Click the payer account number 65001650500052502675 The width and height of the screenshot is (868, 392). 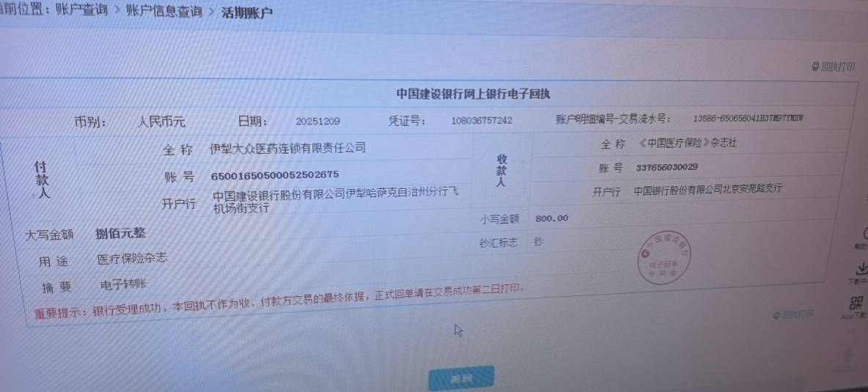(275, 175)
